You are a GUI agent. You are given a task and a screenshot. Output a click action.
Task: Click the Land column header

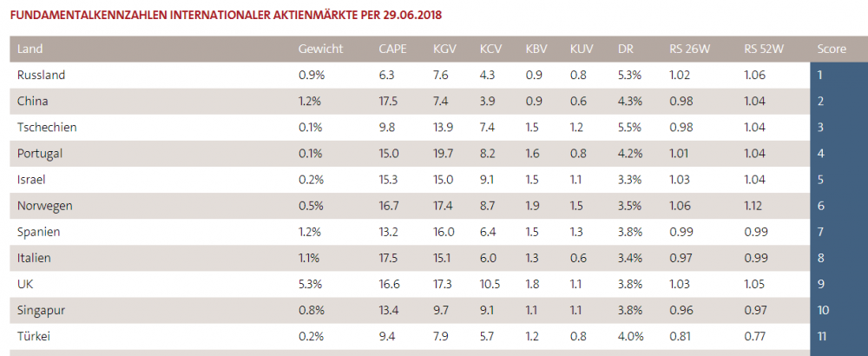tap(30, 49)
